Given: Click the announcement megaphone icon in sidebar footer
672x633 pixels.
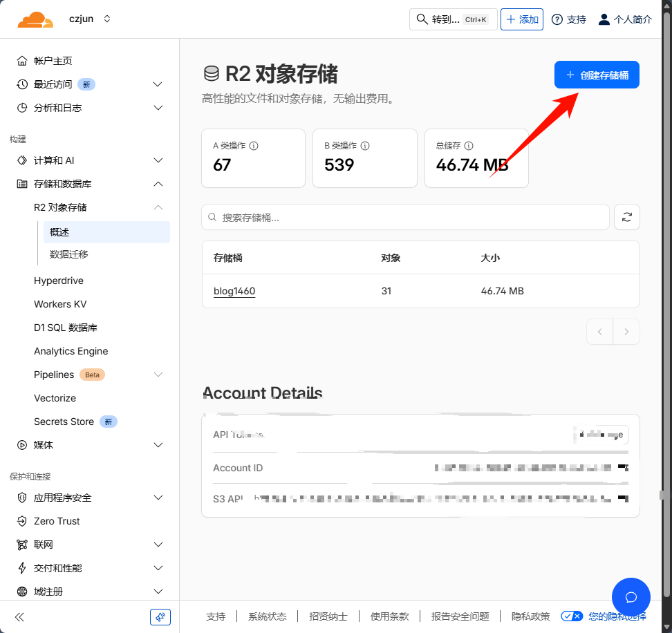Looking at the screenshot, I should point(160,617).
